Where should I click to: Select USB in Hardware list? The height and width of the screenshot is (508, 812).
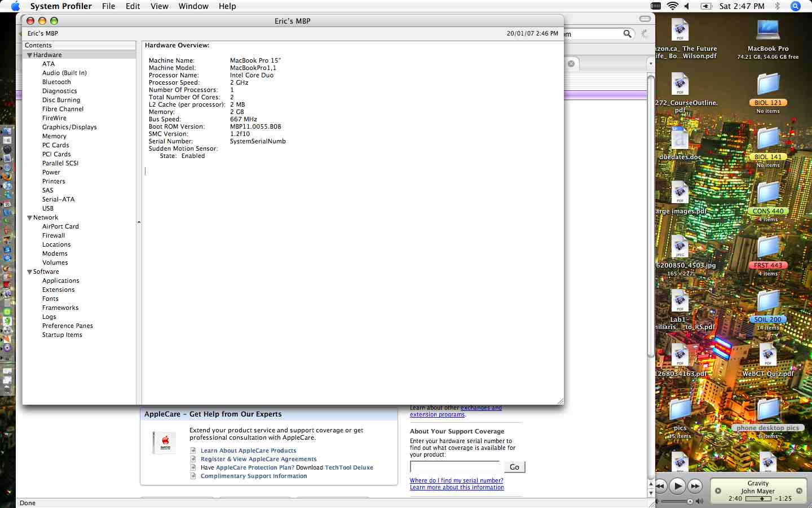click(x=48, y=208)
